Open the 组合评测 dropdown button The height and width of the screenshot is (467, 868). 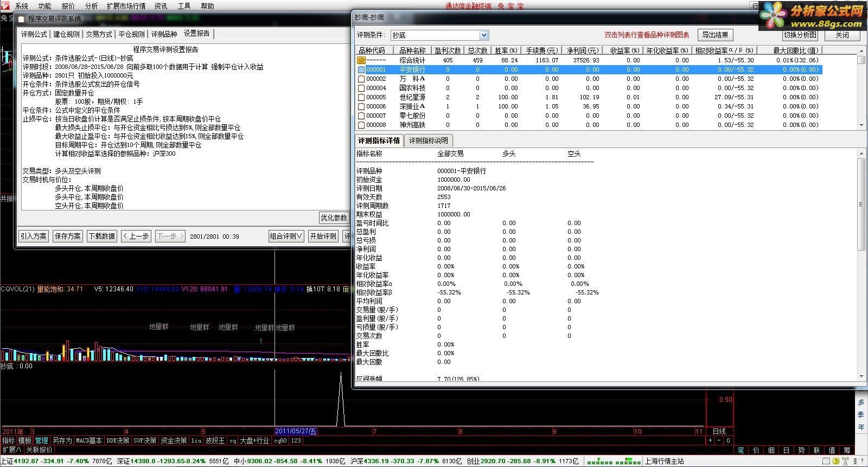pyautogui.click(x=286, y=236)
